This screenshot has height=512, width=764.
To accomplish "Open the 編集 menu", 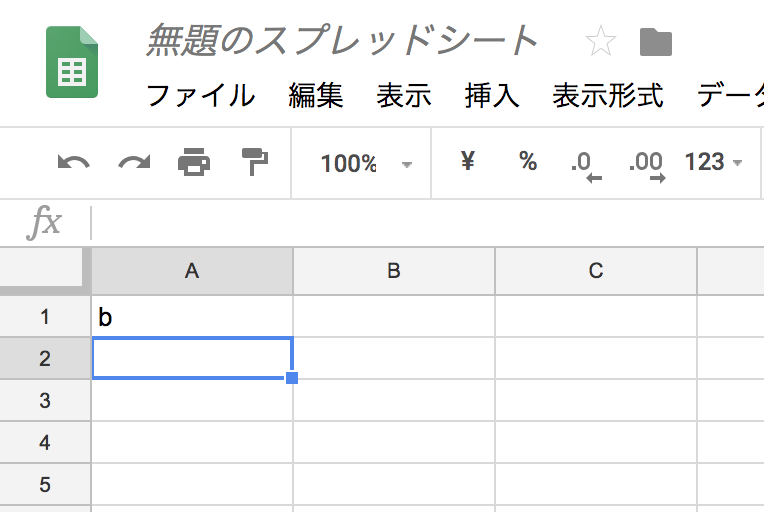I will pyautogui.click(x=315, y=96).
